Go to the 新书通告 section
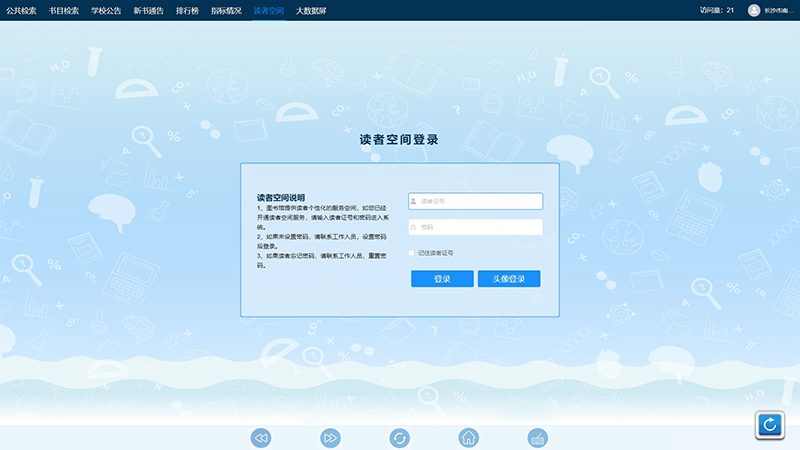 point(148,10)
